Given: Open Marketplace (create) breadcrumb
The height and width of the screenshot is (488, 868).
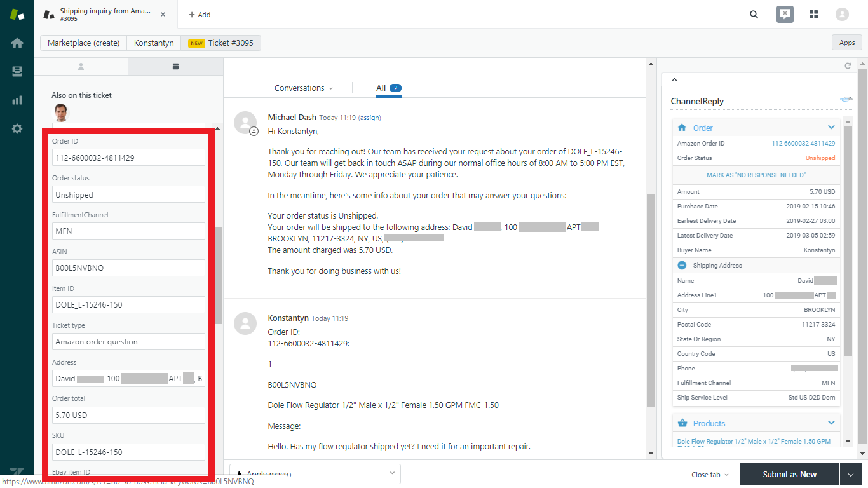Looking at the screenshot, I should pos(83,43).
